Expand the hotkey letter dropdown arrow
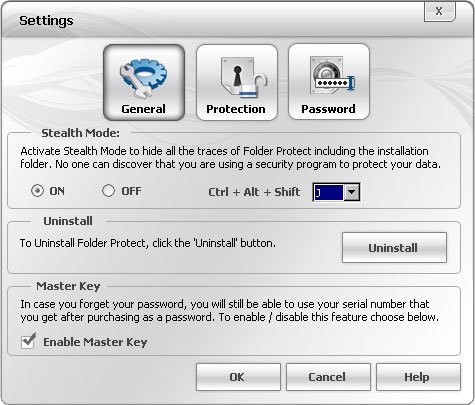The image size is (475, 405). (x=351, y=192)
